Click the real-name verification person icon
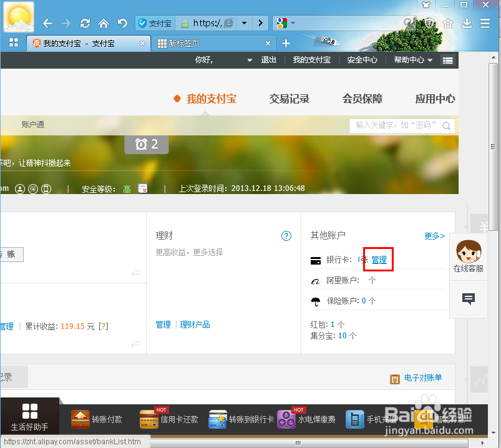 pos(20,189)
